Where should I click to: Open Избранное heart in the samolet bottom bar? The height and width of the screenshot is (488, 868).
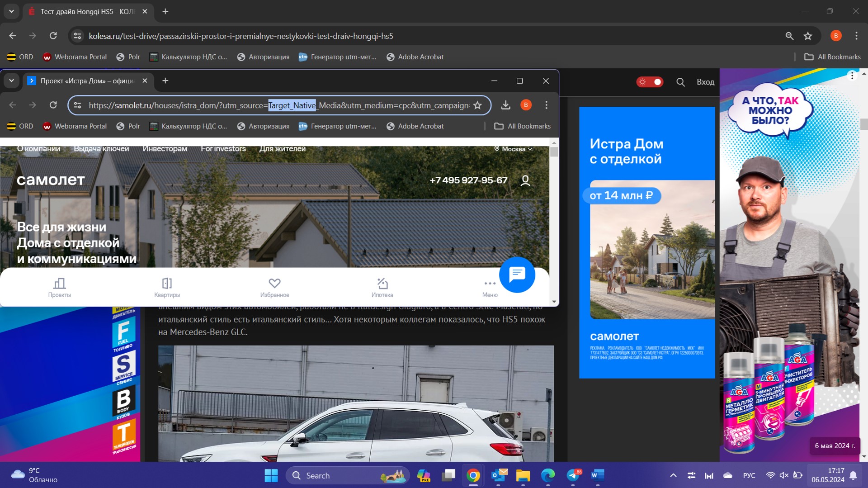click(274, 288)
